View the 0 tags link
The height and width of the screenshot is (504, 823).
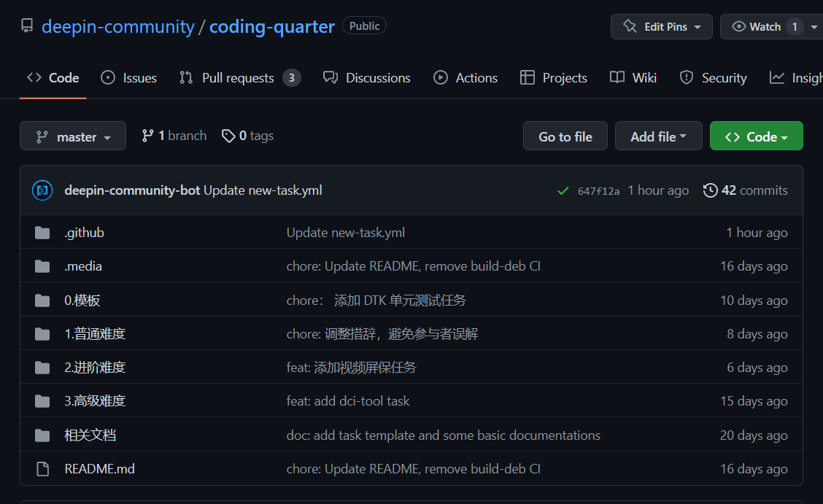coord(248,136)
